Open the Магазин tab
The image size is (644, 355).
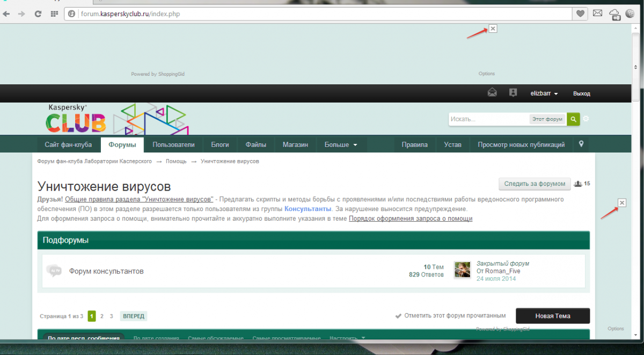(296, 144)
